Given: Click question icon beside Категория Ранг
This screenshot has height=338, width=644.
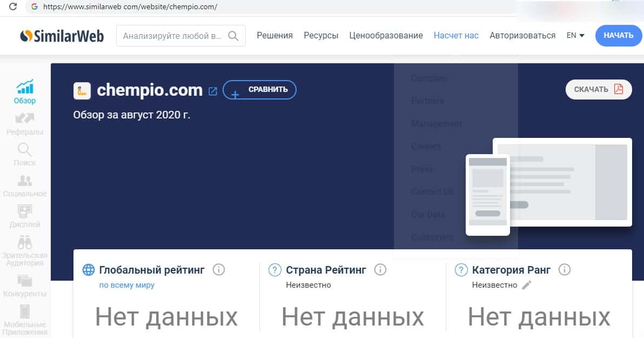Looking at the screenshot, I should pyautogui.click(x=461, y=270).
